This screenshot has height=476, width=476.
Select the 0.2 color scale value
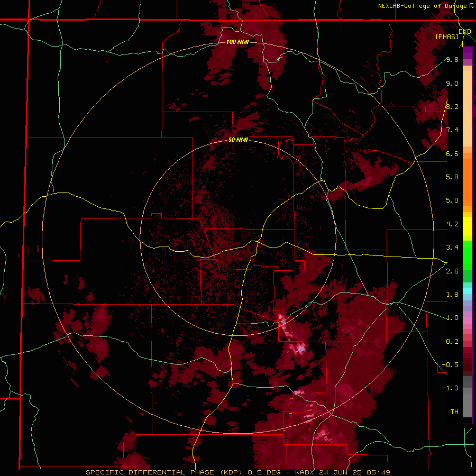tap(452, 342)
